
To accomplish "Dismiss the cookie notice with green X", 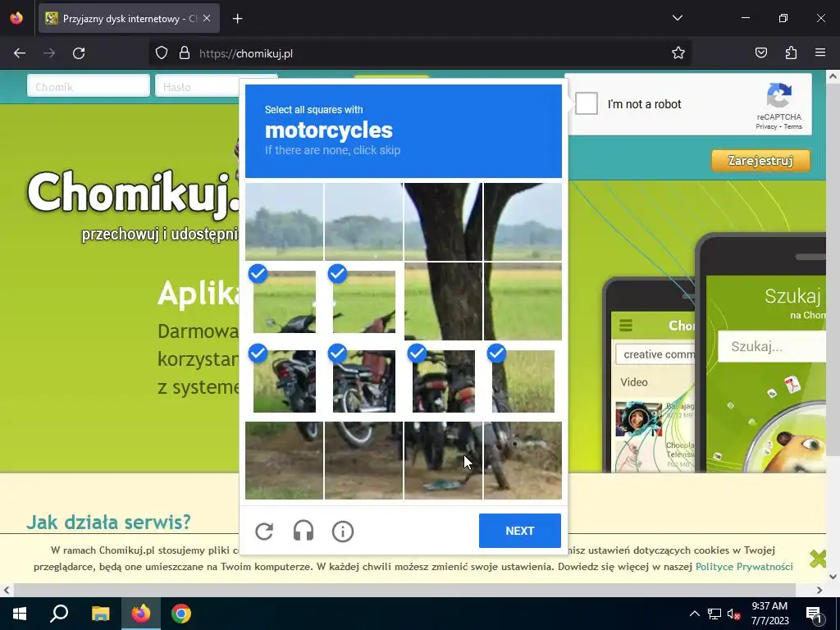I will (x=818, y=559).
